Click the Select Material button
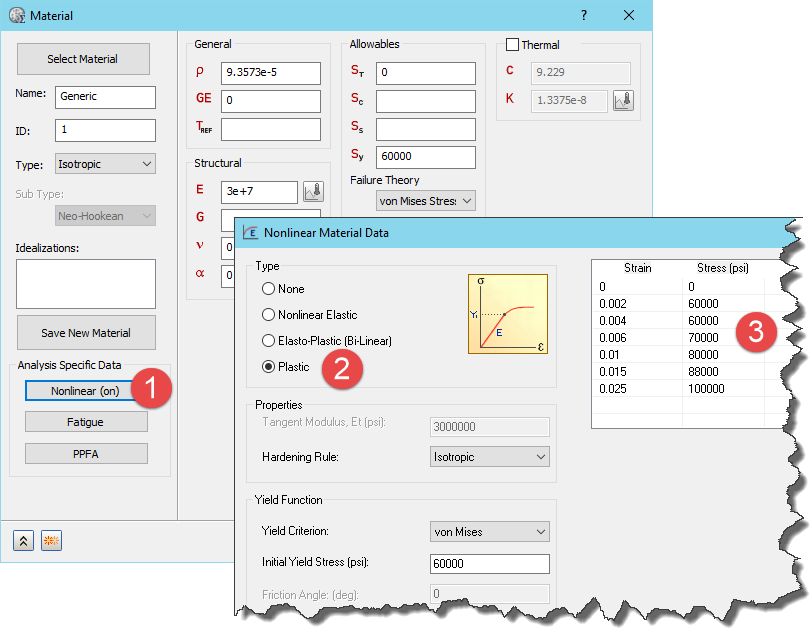The image size is (810, 628). coord(83,59)
